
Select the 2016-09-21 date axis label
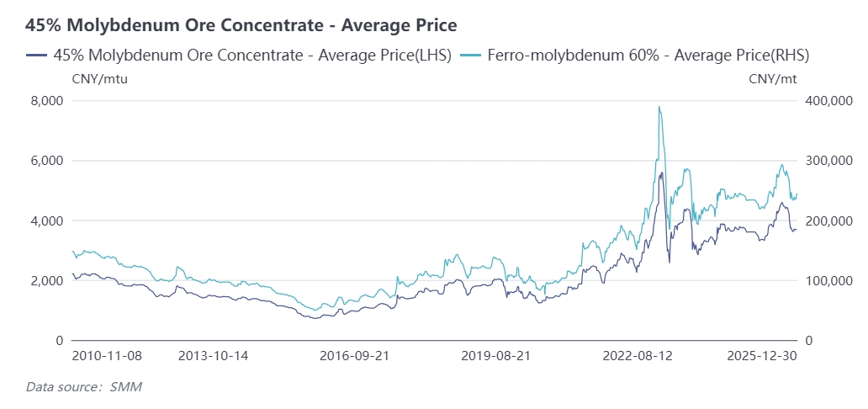pos(355,356)
